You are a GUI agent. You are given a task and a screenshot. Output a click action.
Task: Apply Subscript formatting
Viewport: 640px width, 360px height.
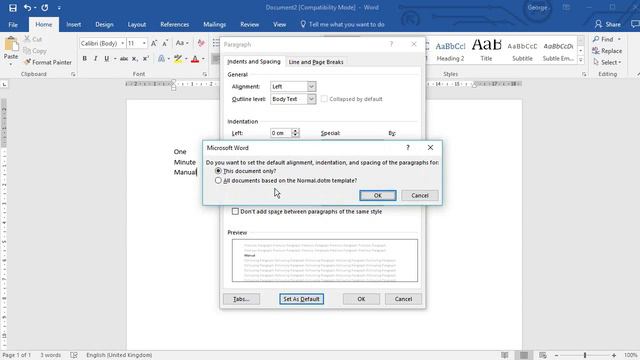135,59
